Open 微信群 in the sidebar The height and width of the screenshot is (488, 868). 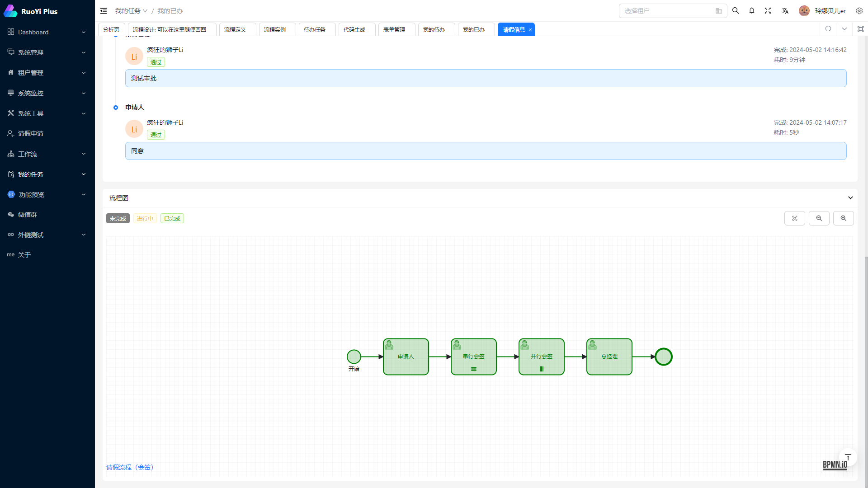[47, 215]
